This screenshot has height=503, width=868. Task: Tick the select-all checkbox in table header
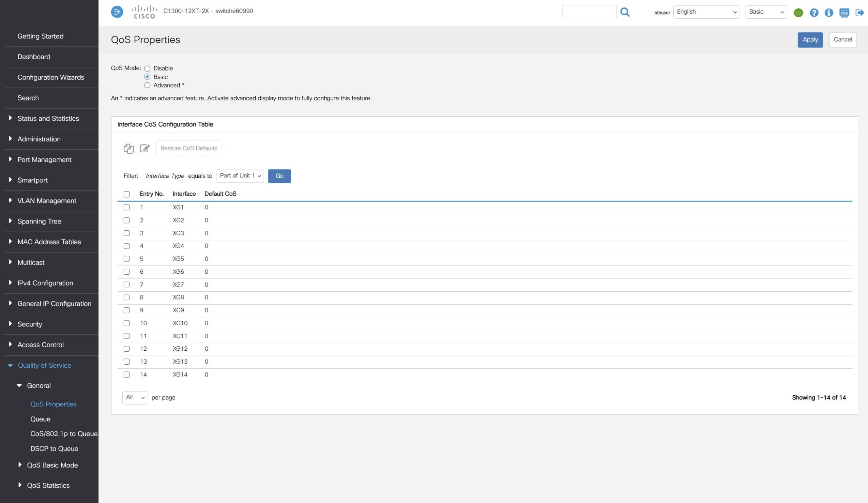pyautogui.click(x=127, y=194)
